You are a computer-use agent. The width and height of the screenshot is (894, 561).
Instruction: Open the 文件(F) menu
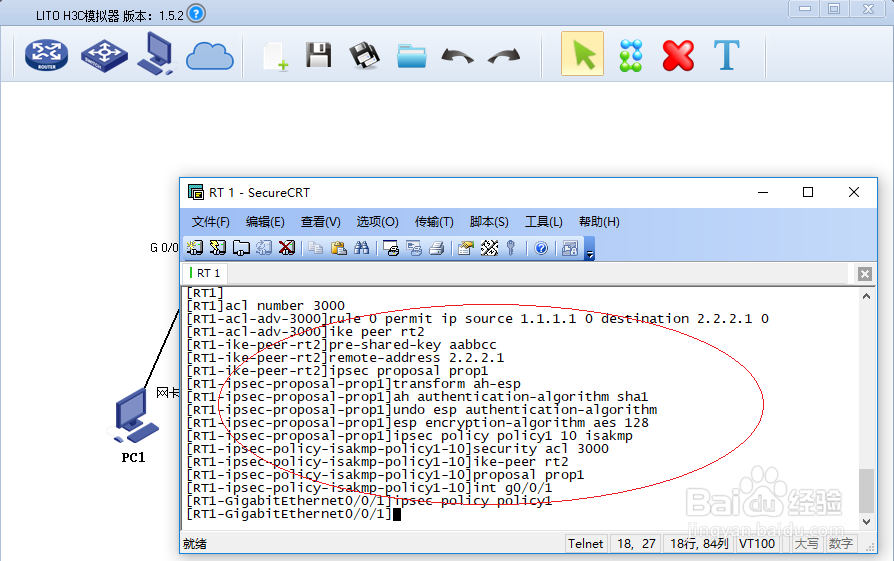[x=210, y=222]
